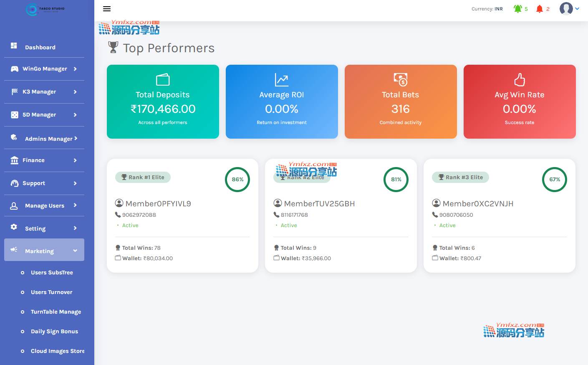Open the green notification bell
This screenshot has width=588, height=365.
pyautogui.click(x=518, y=9)
